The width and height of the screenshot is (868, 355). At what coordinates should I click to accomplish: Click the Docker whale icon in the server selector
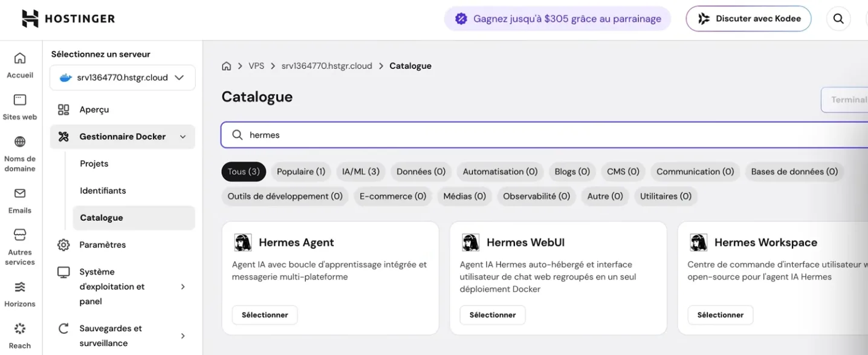pos(66,78)
